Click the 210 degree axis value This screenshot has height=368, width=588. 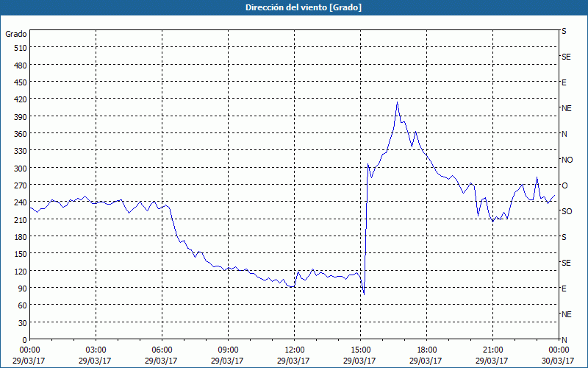click(x=21, y=219)
